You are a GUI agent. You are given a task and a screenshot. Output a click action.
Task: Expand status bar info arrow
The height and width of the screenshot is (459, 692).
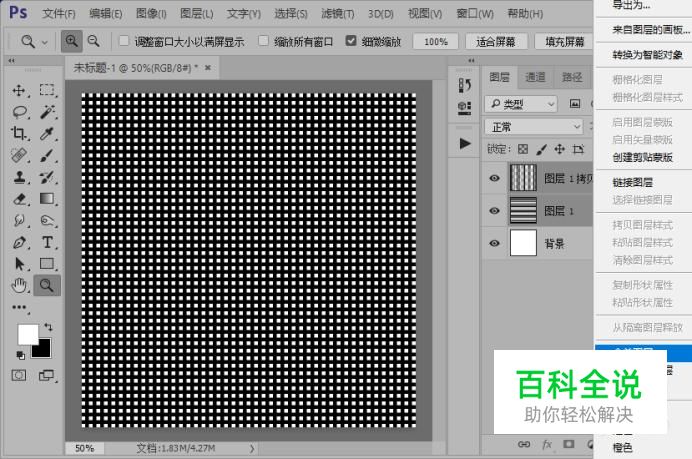point(252,448)
